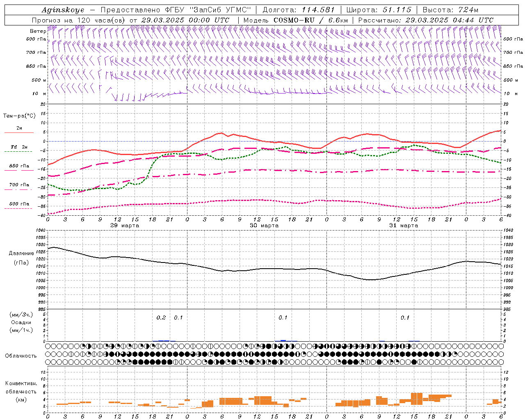
Task: Click the solid red 2м legend line
Action: (19, 133)
